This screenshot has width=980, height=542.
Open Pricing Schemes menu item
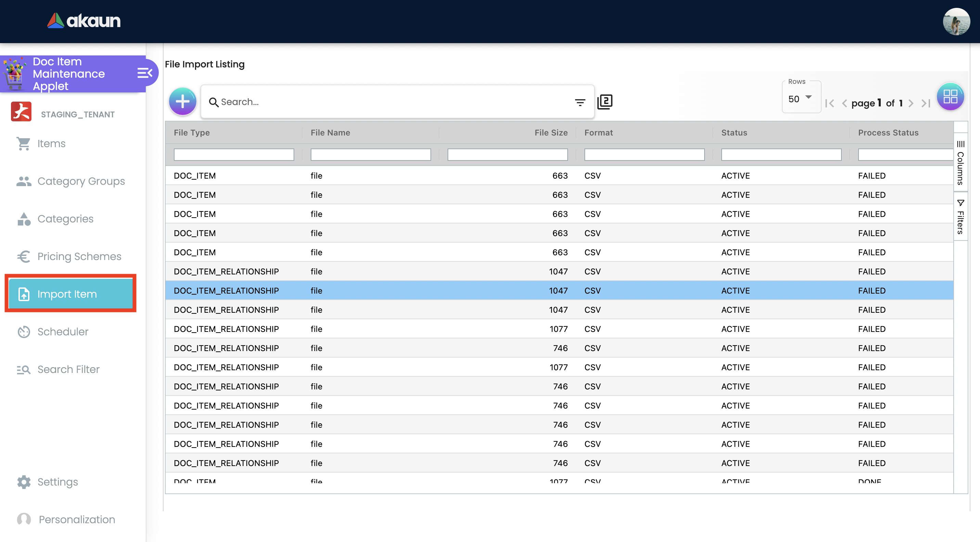coord(79,256)
